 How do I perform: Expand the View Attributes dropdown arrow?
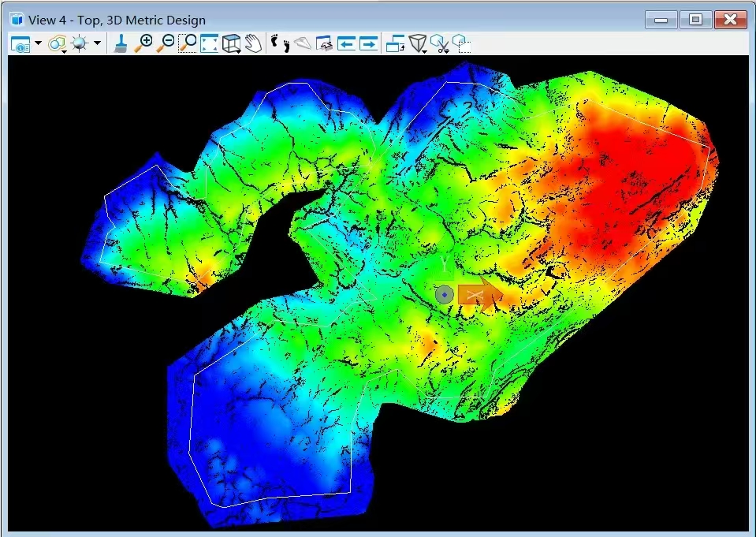coord(38,44)
